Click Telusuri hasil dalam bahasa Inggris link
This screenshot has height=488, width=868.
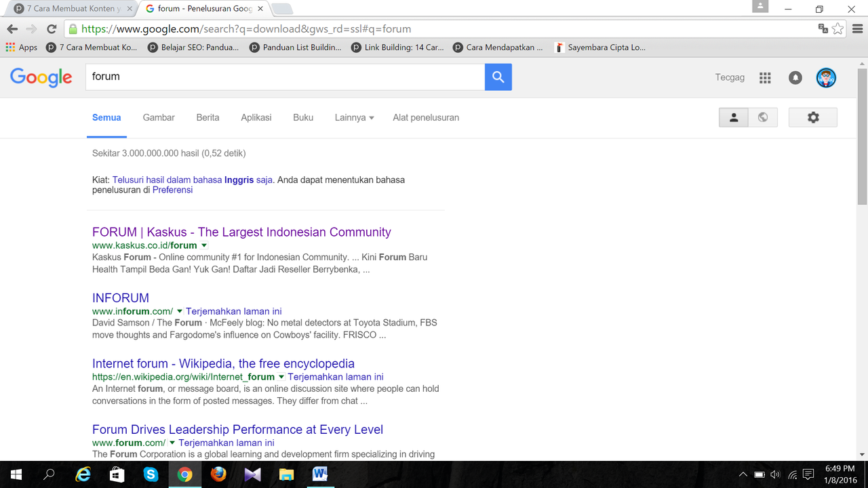[193, 180]
